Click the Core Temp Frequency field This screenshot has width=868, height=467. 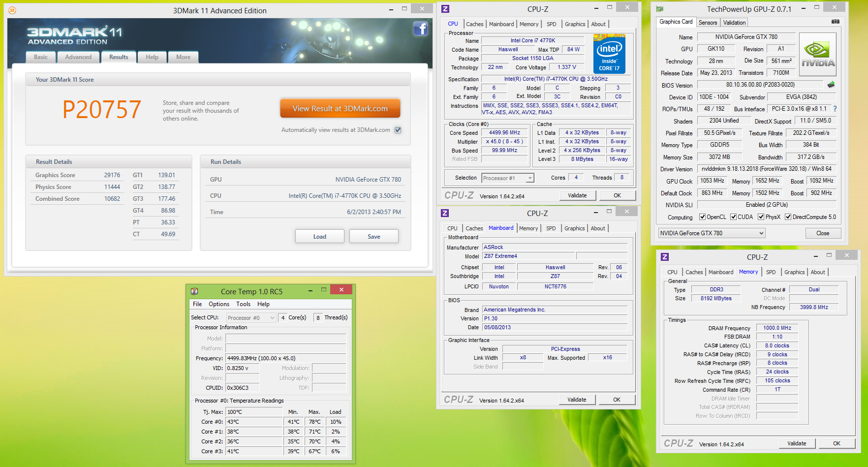[285, 358]
